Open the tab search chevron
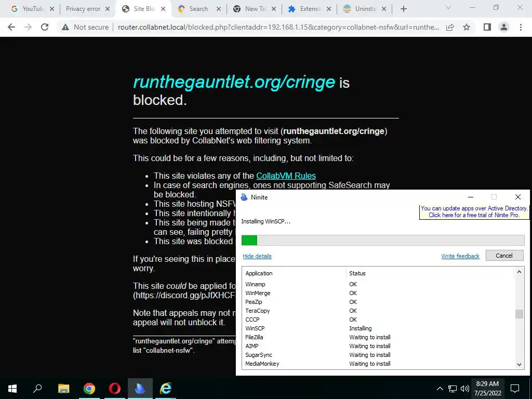This screenshot has width=532, height=399. click(448, 7)
